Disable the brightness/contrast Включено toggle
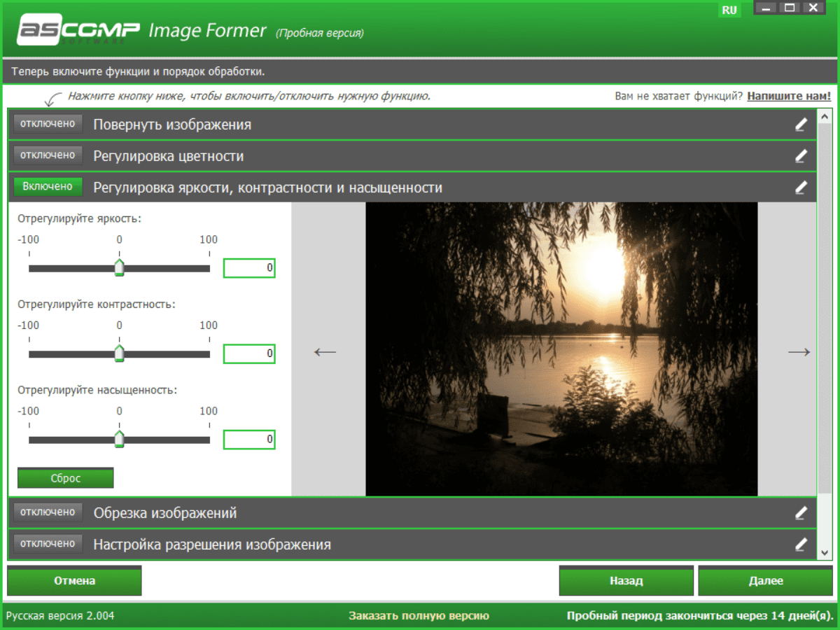Viewport: 840px width, 630px height. tap(48, 187)
